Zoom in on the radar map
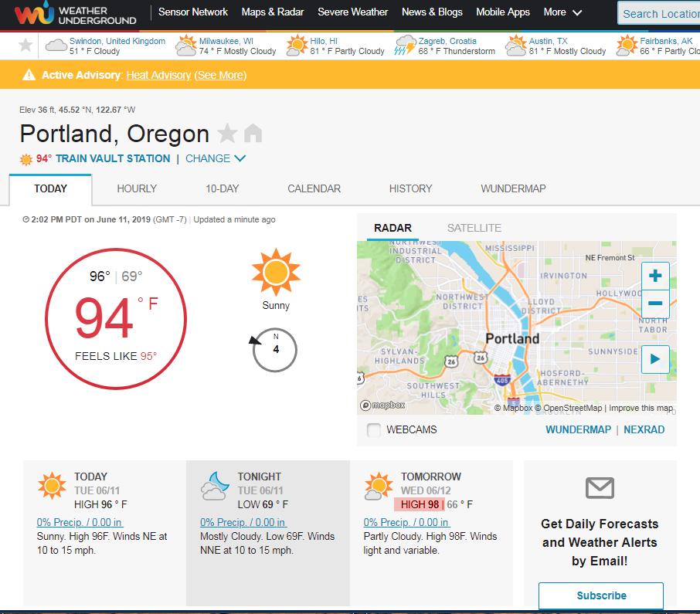 (x=655, y=276)
